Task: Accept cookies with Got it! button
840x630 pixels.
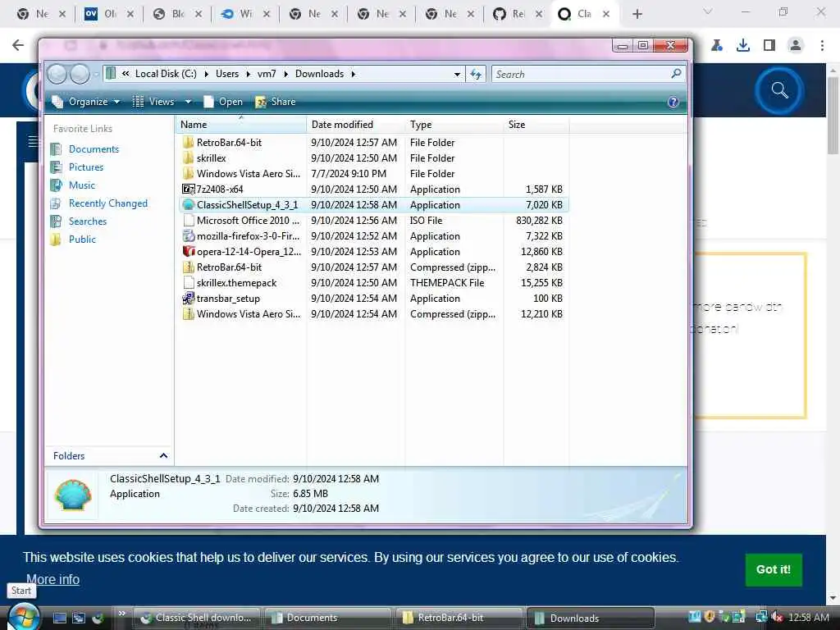Action: pos(773,569)
